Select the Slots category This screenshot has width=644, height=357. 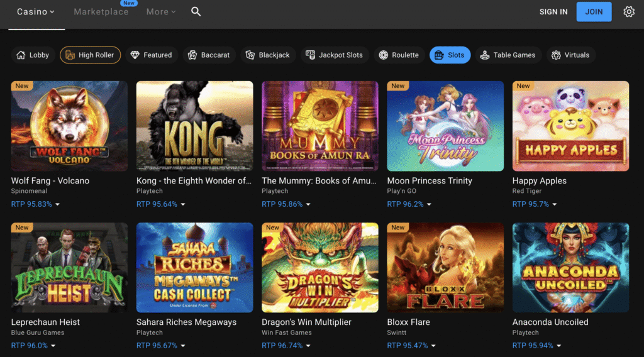click(450, 55)
